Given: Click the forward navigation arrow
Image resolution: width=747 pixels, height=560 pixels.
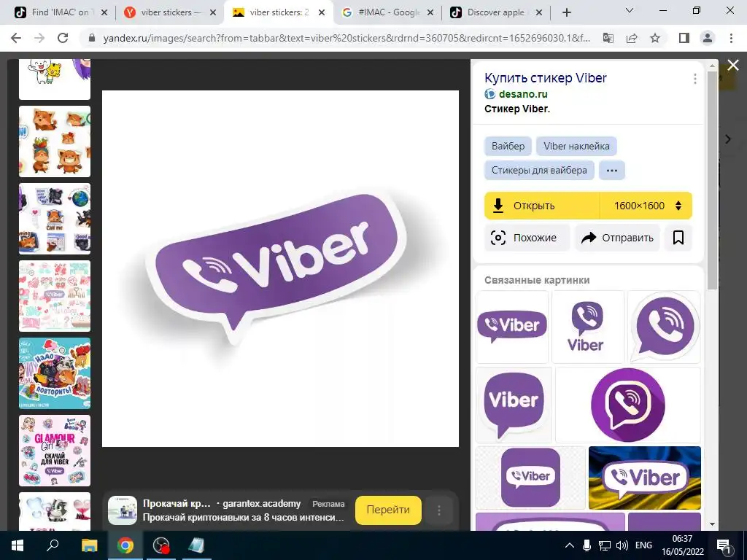Looking at the screenshot, I should [x=39, y=38].
